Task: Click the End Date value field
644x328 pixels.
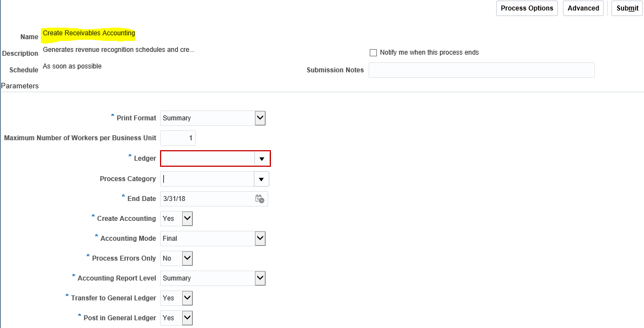Action: (x=210, y=198)
